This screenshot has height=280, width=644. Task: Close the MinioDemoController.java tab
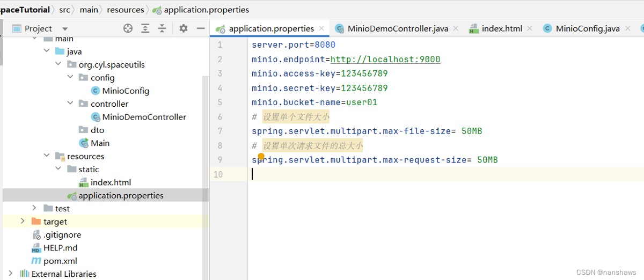click(x=456, y=28)
